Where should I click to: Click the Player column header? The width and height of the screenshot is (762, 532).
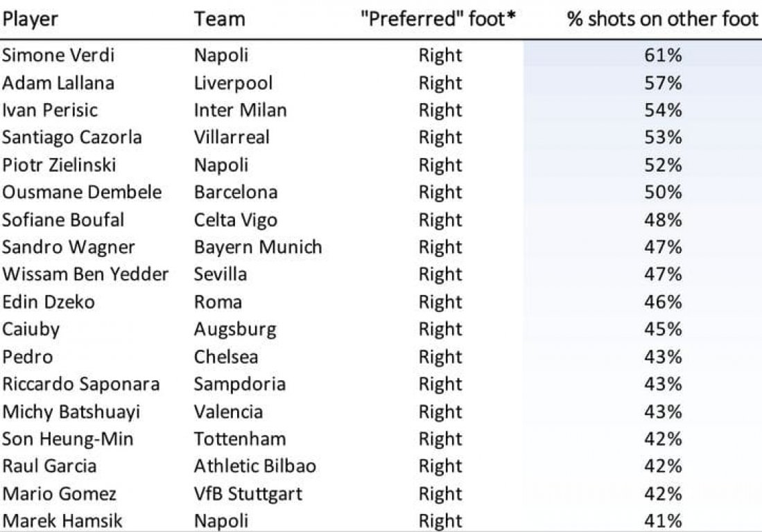[30, 20]
